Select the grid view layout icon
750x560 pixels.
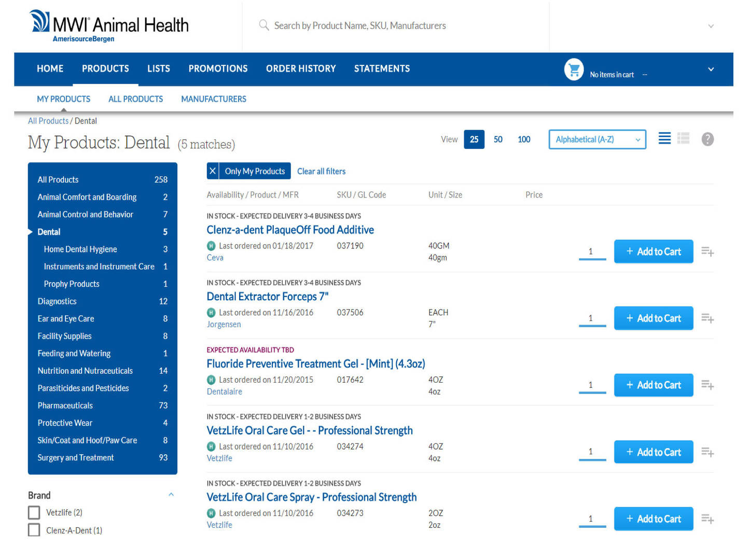[x=683, y=138]
